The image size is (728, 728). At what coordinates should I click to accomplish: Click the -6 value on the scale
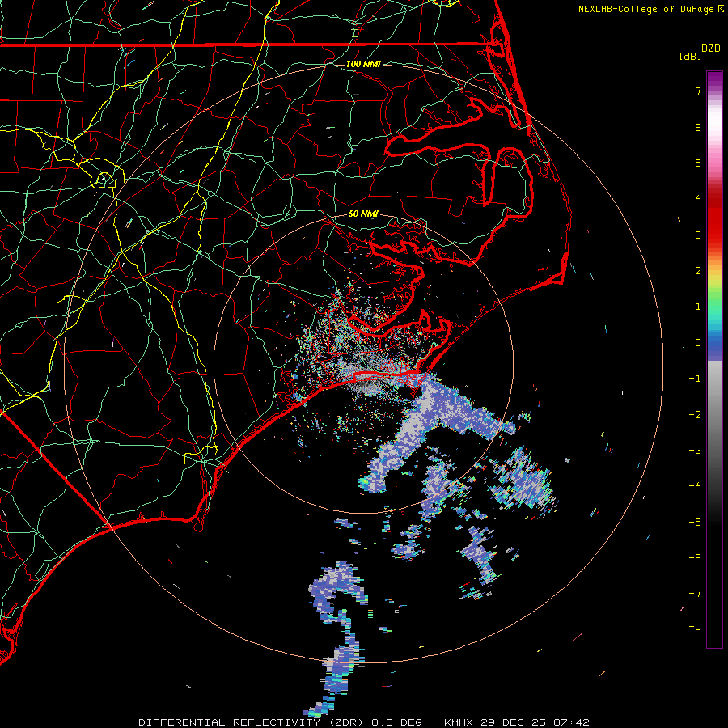pyautogui.click(x=695, y=558)
